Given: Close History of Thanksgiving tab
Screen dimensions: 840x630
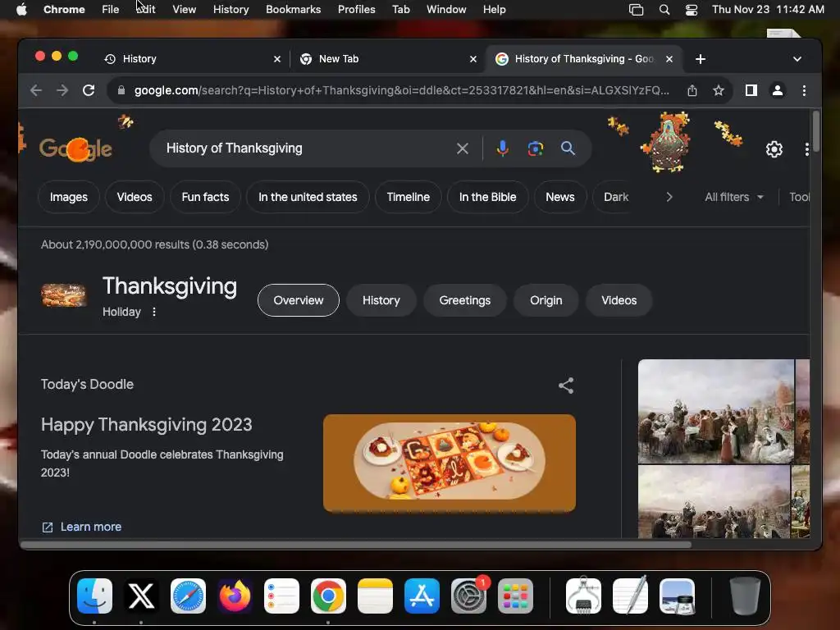Looking at the screenshot, I should tap(669, 59).
